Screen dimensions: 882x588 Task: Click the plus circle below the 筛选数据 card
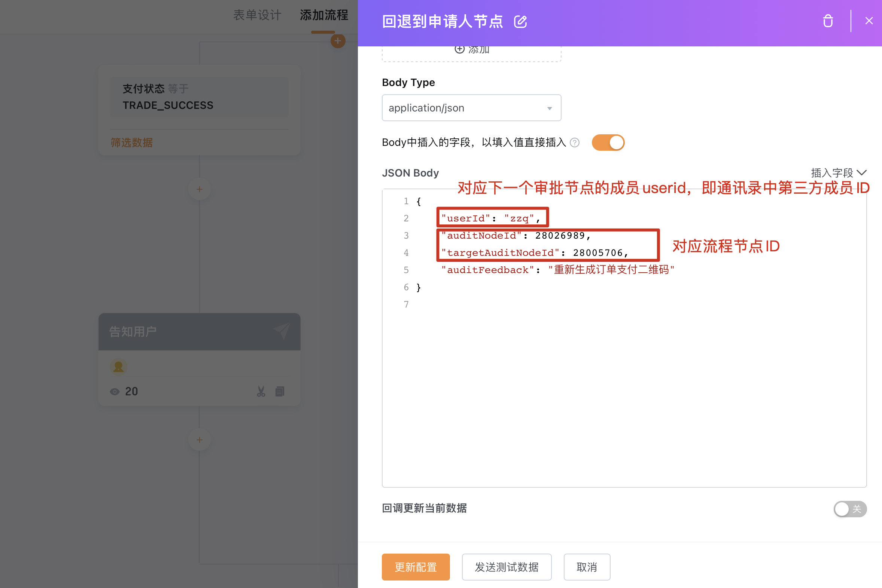click(199, 189)
